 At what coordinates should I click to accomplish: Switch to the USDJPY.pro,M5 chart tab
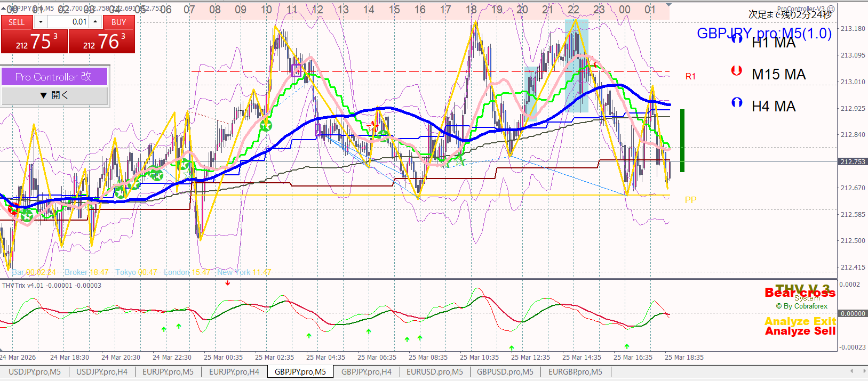tap(35, 372)
